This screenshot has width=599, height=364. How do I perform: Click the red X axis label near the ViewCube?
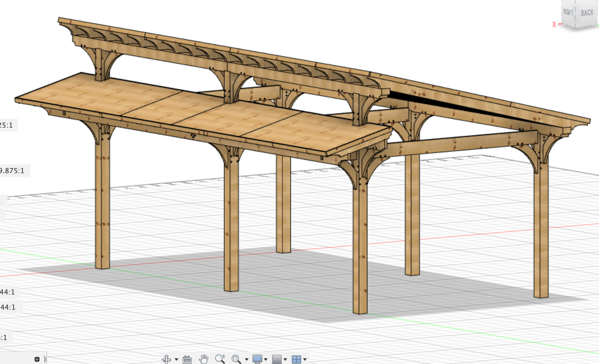coord(554,24)
